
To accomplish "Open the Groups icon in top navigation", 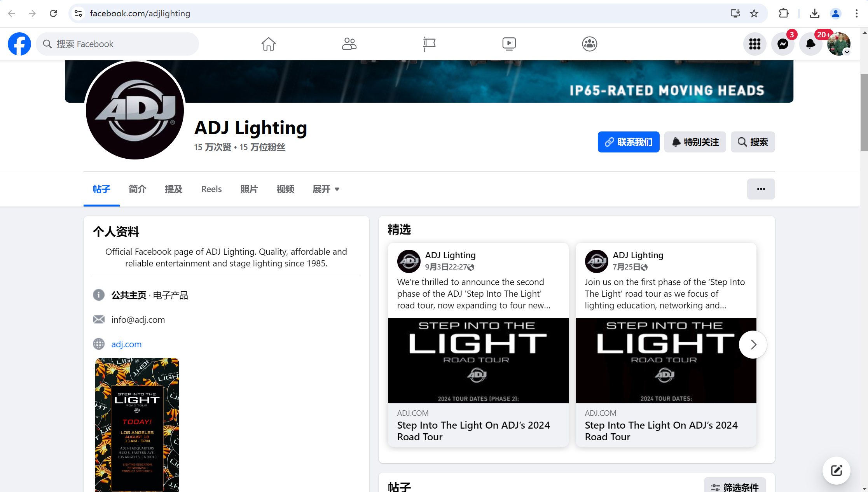I will (589, 44).
